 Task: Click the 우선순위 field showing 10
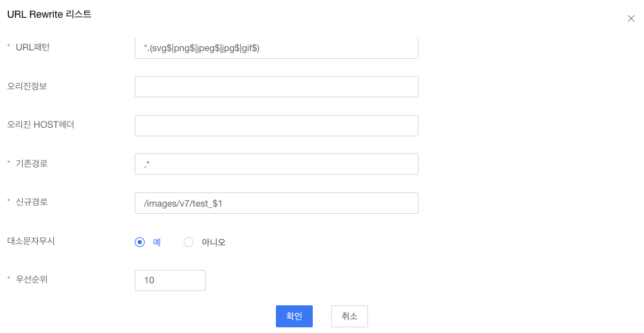(x=170, y=280)
